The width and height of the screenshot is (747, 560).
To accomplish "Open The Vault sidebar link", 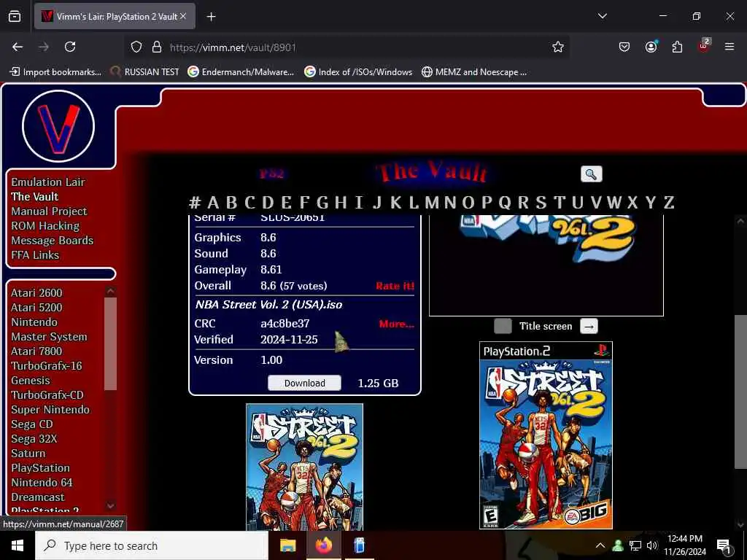I will coord(35,197).
